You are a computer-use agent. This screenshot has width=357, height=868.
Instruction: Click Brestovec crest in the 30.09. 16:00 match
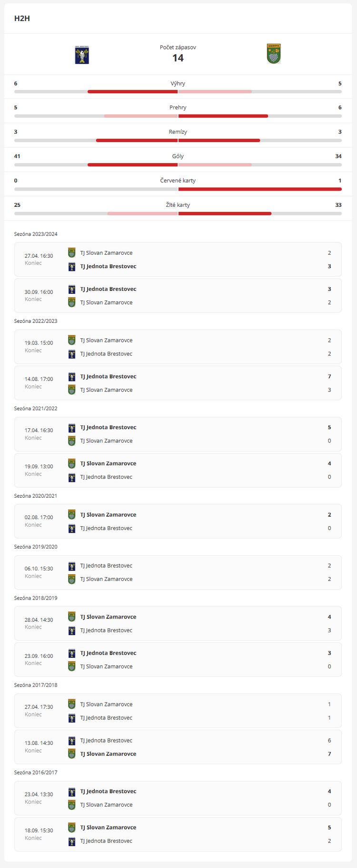click(72, 289)
